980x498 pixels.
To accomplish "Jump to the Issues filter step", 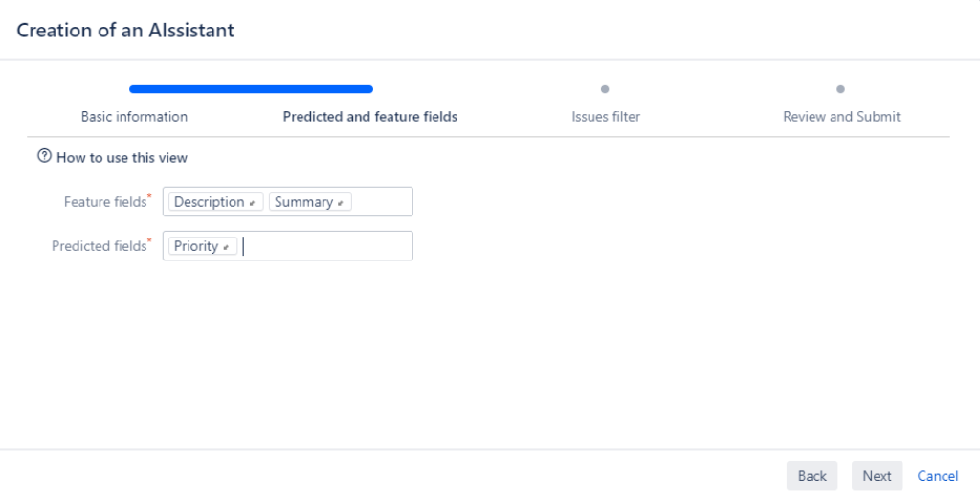I will [x=606, y=117].
